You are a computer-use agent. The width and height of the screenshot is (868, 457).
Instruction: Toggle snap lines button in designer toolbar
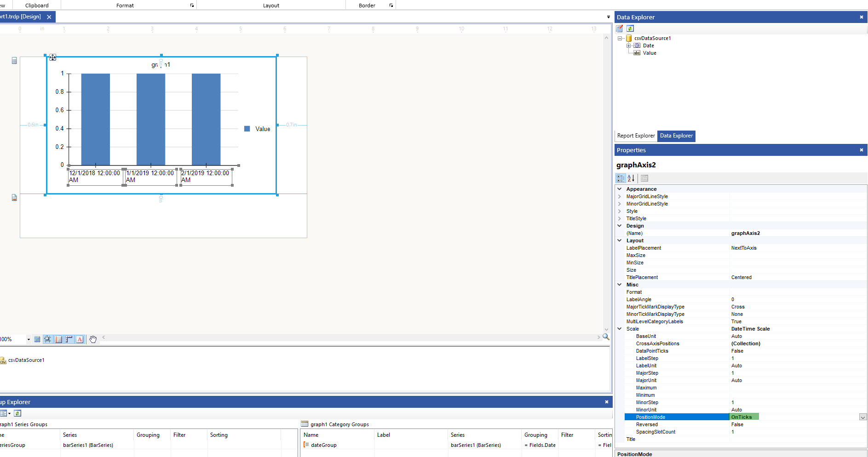click(58, 339)
